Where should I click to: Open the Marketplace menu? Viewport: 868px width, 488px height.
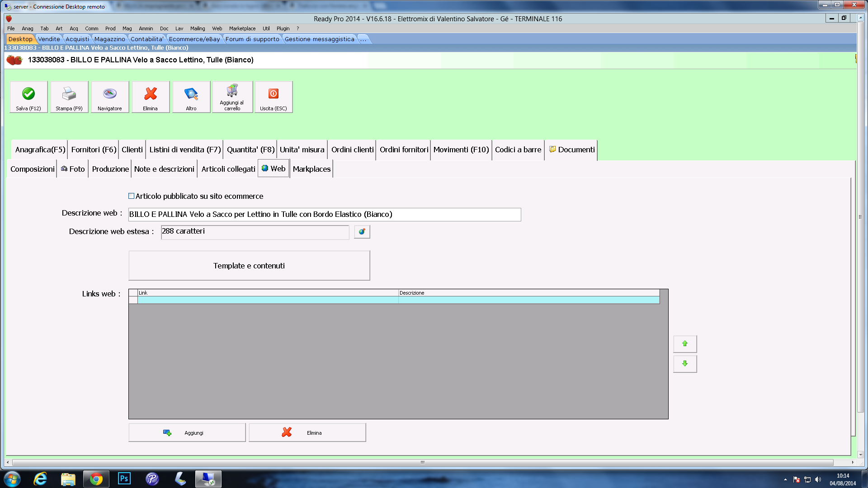point(242,28)
